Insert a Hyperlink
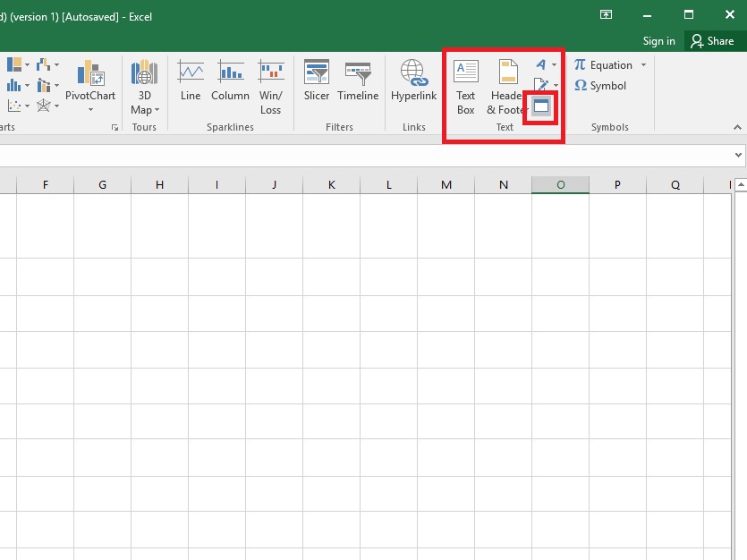Viewport: 747px width, 560px height. coord(413,80)
